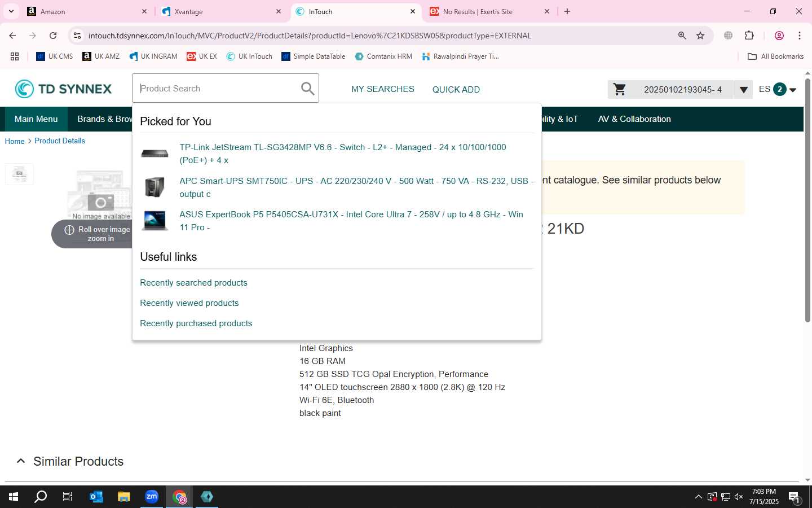The height and width of the screenshot is (508, 812).
Task: Open the Brands & Browse menu
Action: tap(105, 119)
